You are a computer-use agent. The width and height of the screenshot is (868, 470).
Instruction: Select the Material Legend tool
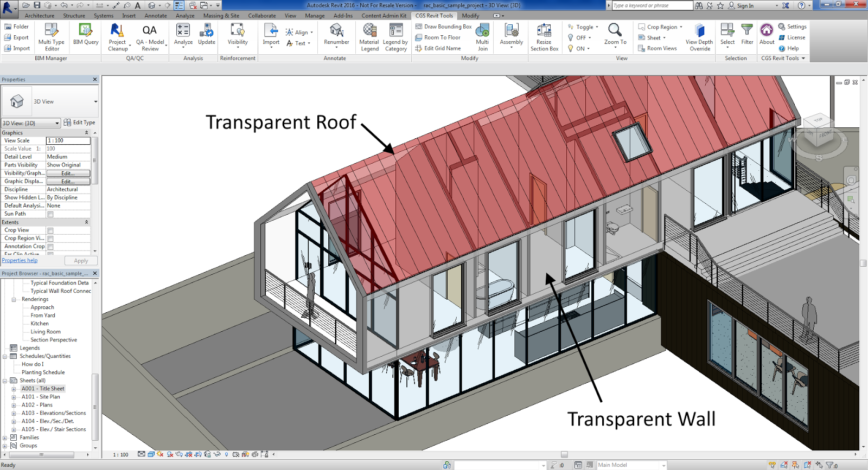click(x=369, y=37)
